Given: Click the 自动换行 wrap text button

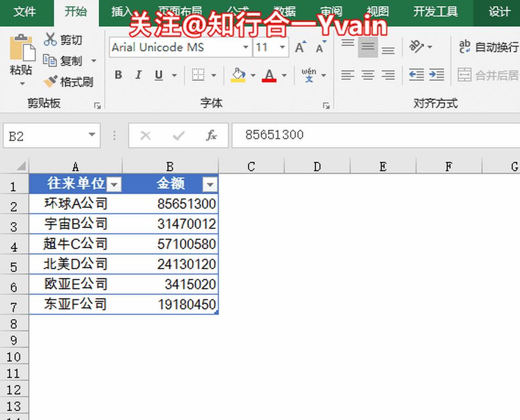Looking at the screenshot, I should [489, 47].
